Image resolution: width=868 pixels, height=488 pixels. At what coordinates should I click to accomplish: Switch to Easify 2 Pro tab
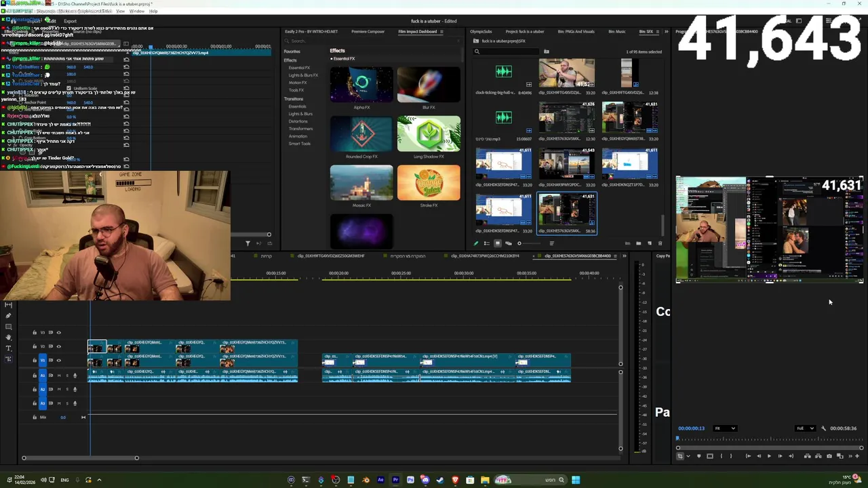(311, 32)
